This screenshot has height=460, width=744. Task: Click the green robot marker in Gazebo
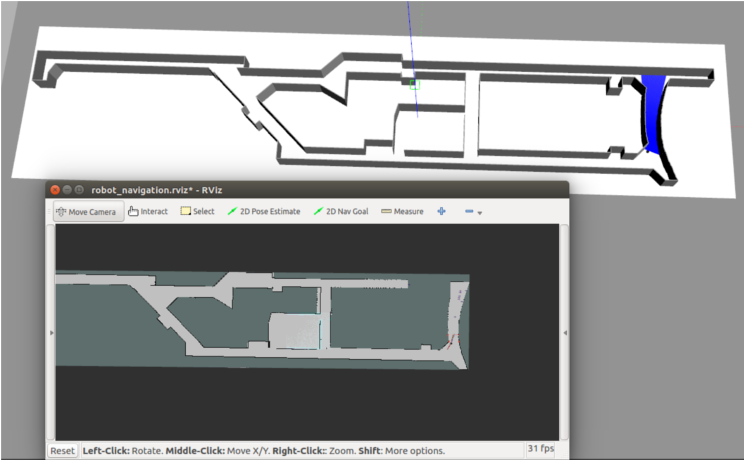click(412, 84)
